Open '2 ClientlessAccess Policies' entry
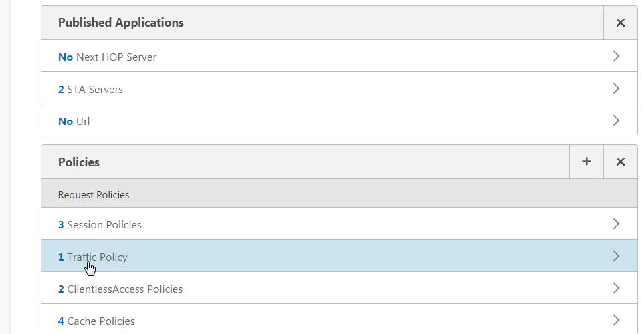The image size is (644, 334). tap(120, 289)
